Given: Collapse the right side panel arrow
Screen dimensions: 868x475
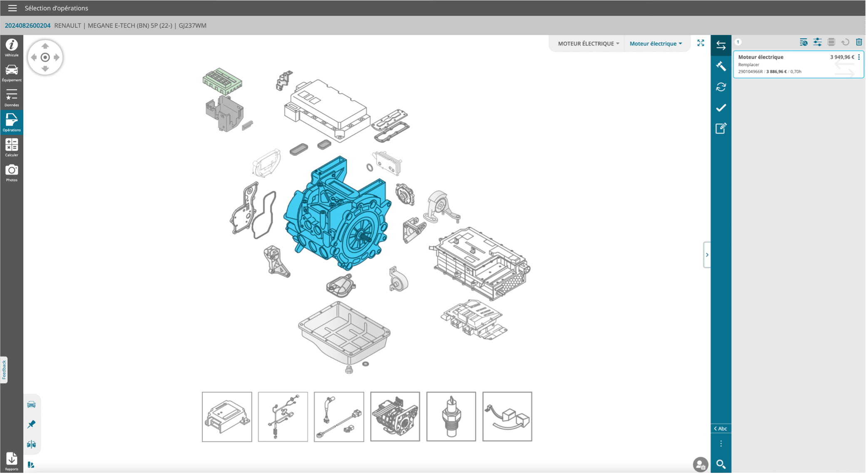Looking at the screenshot, I should click(706, 255).
